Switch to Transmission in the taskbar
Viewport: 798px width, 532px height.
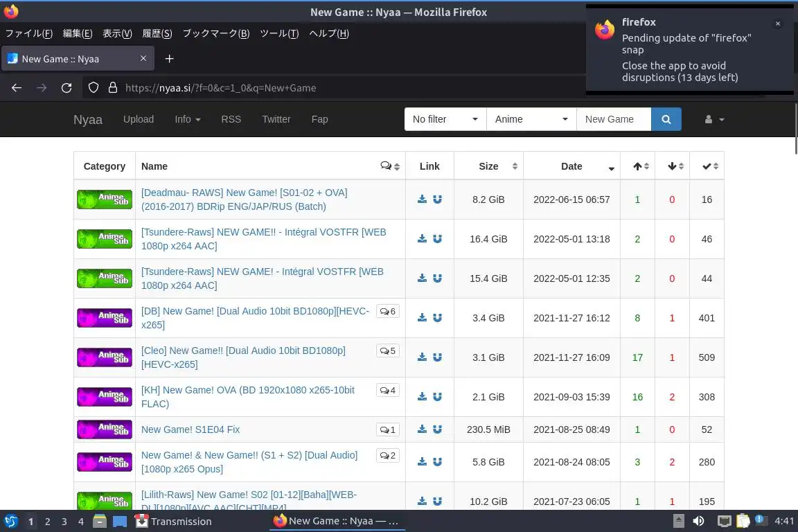point(173,522)
